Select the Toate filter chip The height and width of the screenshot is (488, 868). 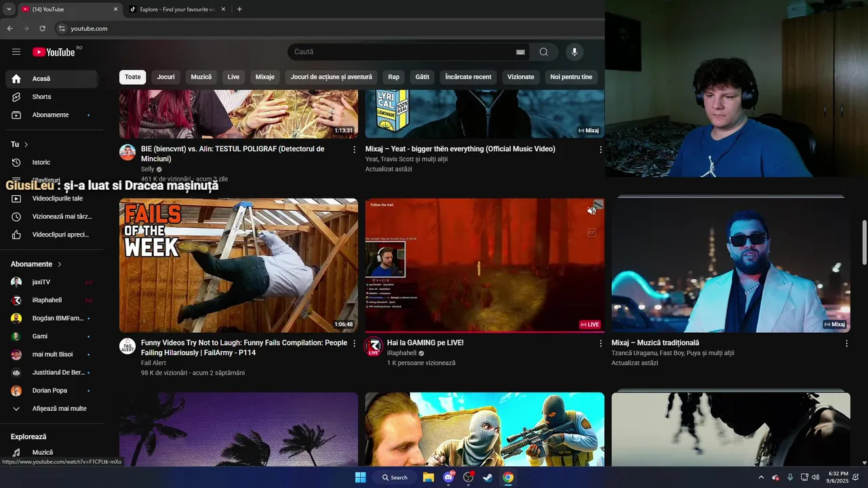click(133, 77)
